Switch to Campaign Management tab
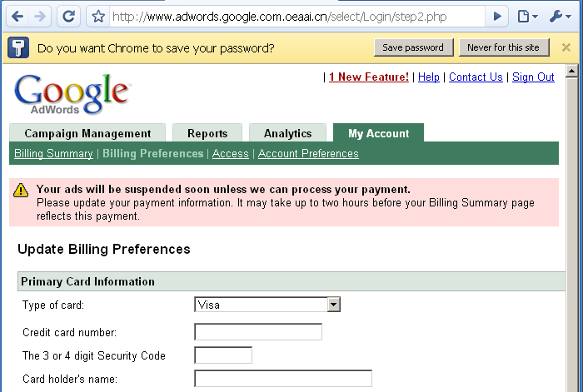Screen dimensions: 583x392 click(87, 133)
